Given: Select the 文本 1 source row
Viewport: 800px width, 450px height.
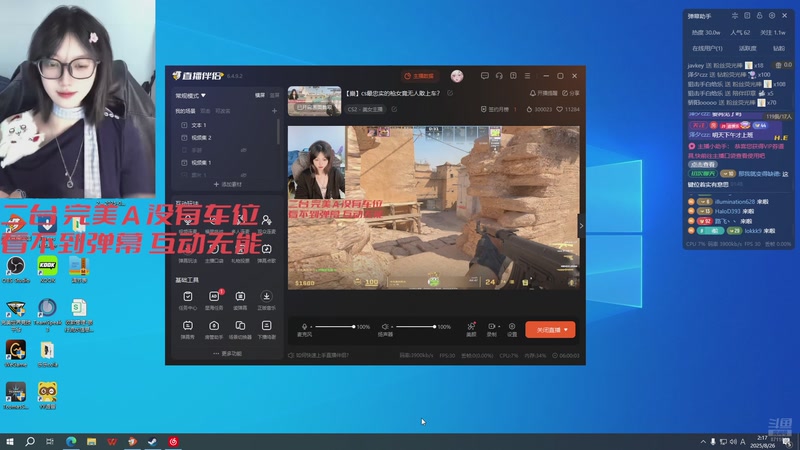Looking at the screenshot, I should 227,125.
